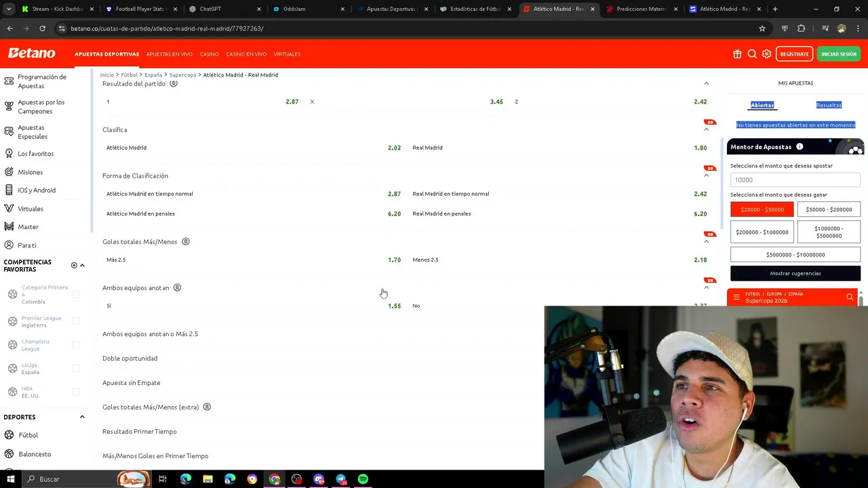
Task: Open the settings gear in Betano header
Action: point(767,54)
